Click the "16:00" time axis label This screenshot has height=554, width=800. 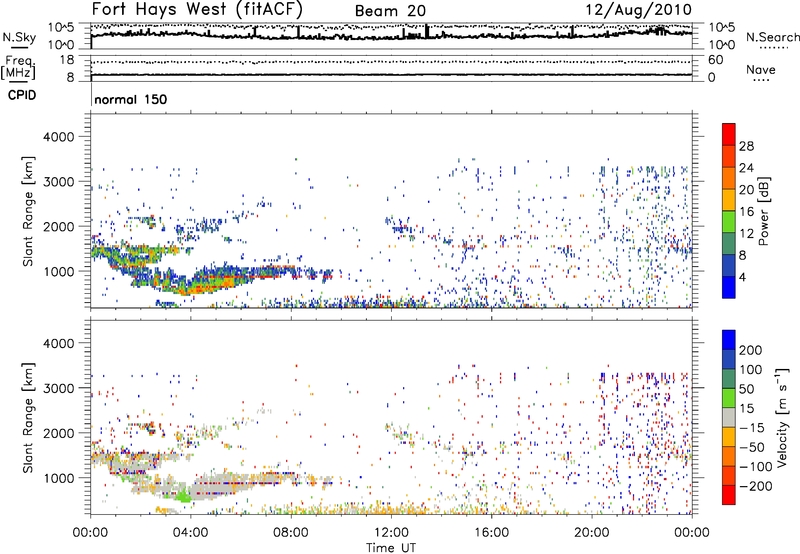tap(491, 533)
